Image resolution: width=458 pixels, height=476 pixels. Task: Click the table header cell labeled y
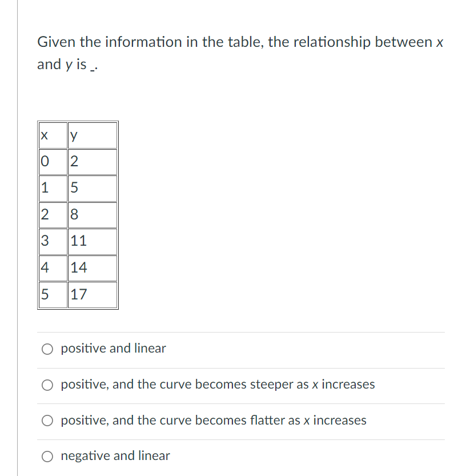pos(93,135)
